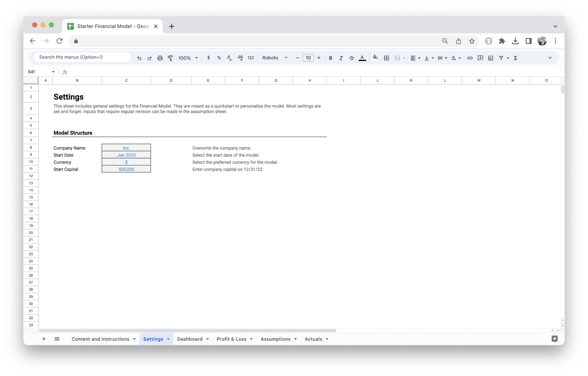This screenshot has height=376, width=588.
Task: Decrease decimal places
Action: click(229, 58)
